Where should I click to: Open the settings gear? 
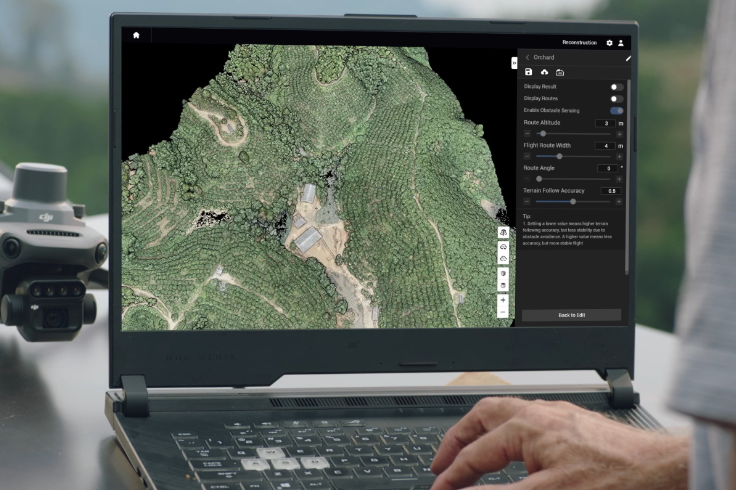pos(610,43)
